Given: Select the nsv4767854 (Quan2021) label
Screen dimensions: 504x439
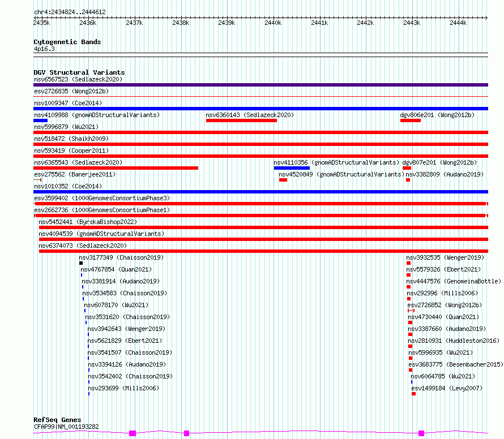Looking at the screenshot, I should tap(116, 269).
